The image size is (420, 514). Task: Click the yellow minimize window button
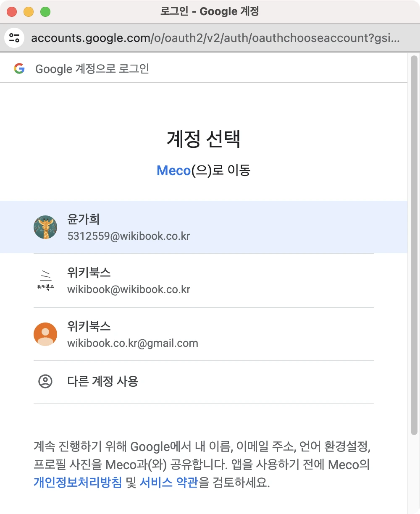pyautogui.click(x=29, y=12)
